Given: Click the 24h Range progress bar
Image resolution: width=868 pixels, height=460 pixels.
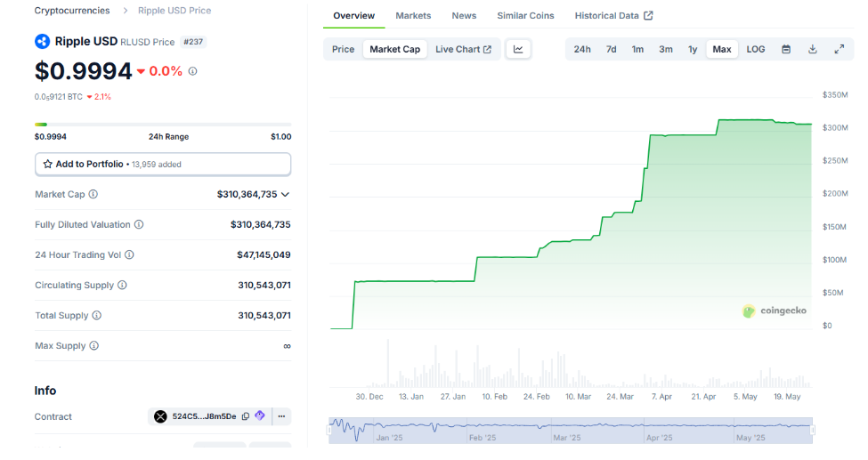Looking at the screenshot, I should pyautogui.click(x=163, y=125).
